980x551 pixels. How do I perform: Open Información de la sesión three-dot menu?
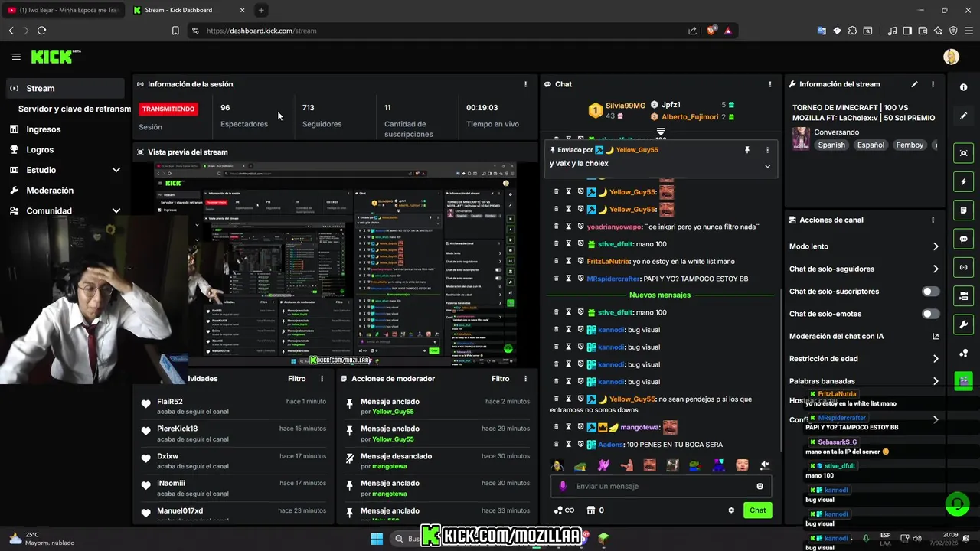coord(525,84)
